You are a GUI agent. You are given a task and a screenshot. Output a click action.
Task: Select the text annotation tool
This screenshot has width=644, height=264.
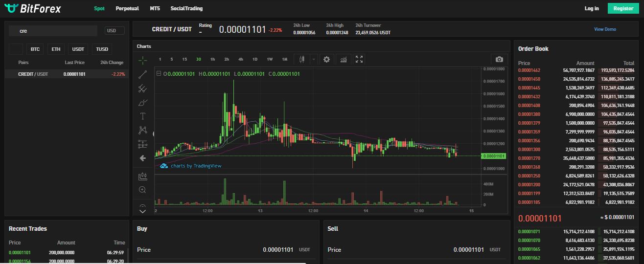tap(142, 116)
